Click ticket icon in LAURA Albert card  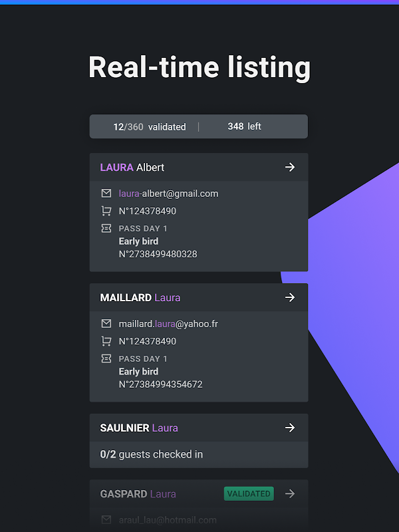click(x=106, y=228)
